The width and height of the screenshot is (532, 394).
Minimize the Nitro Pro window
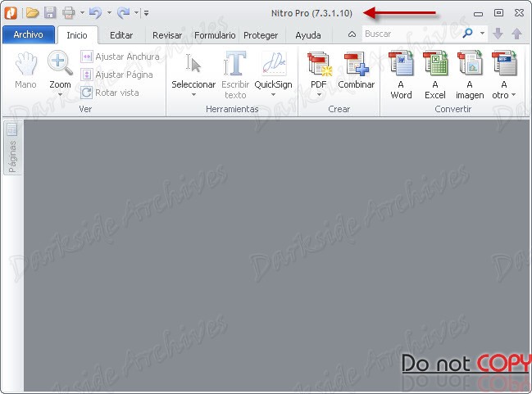click(x=478, y=14)
